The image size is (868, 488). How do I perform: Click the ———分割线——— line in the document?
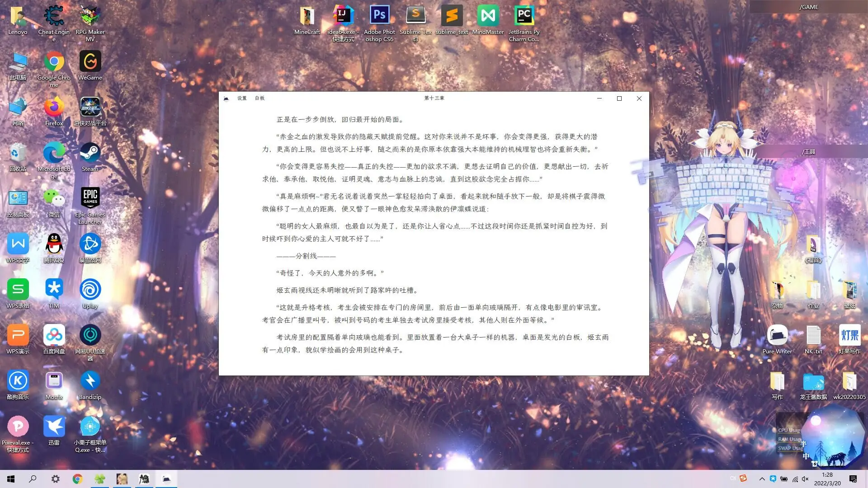[x=306, y=256]
